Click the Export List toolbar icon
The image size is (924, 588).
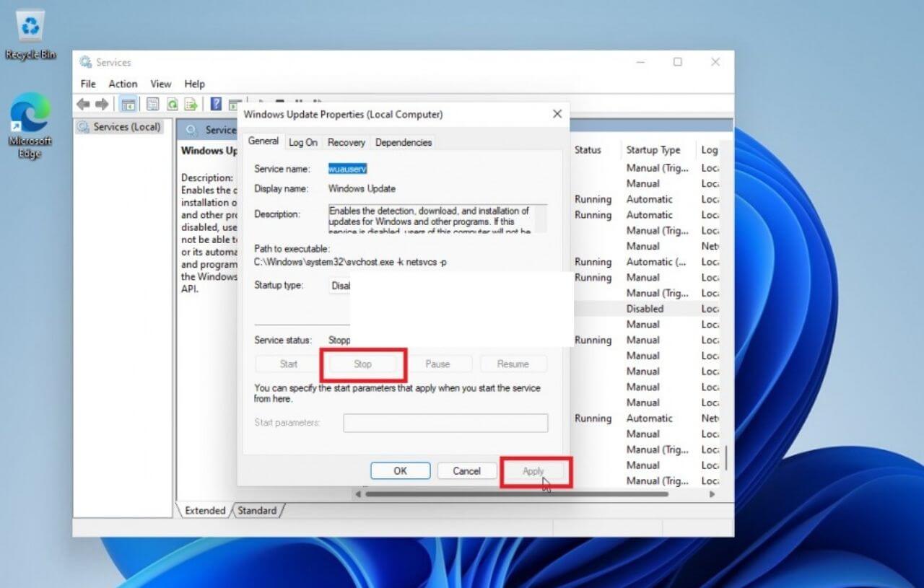click(x=191, y=104)
